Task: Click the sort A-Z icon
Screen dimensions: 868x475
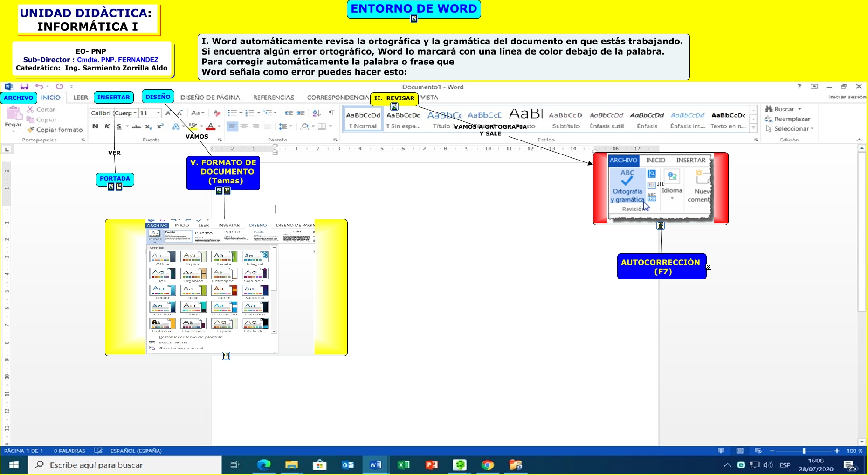Action: (317, 113)
